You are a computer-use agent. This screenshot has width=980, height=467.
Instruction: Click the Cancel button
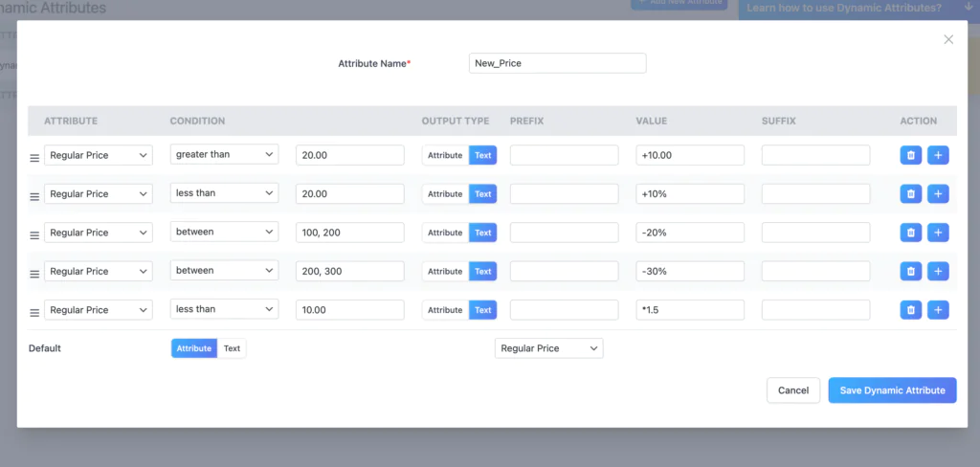(x=792, y=390)
